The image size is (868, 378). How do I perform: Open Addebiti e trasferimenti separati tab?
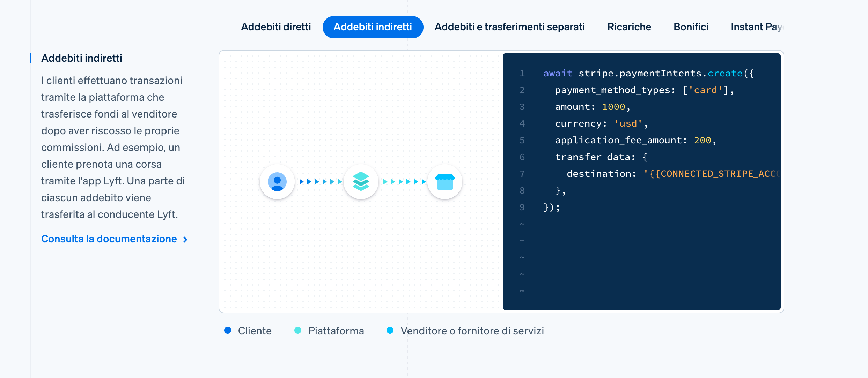pyautogui.click(x=509, y=27)
